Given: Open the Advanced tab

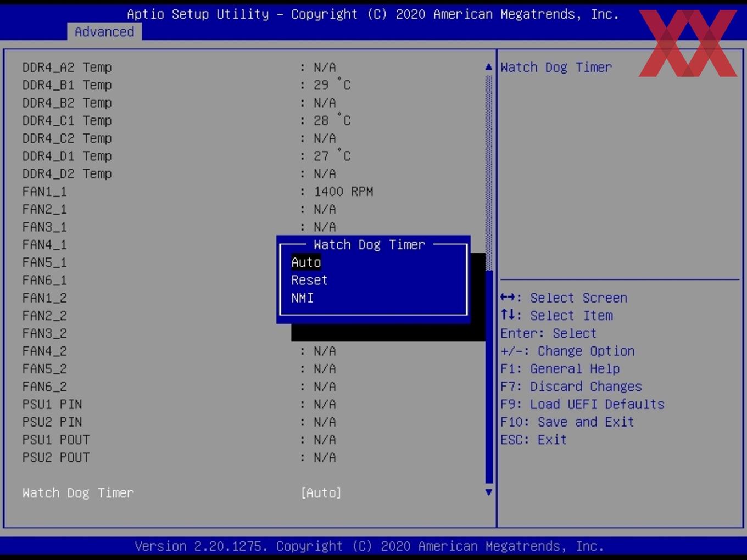Looking at the screenshot, I should (104, 32).
